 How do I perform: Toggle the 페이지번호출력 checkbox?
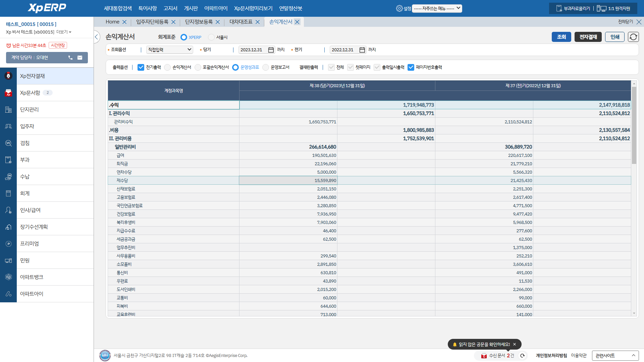[411, 67]
